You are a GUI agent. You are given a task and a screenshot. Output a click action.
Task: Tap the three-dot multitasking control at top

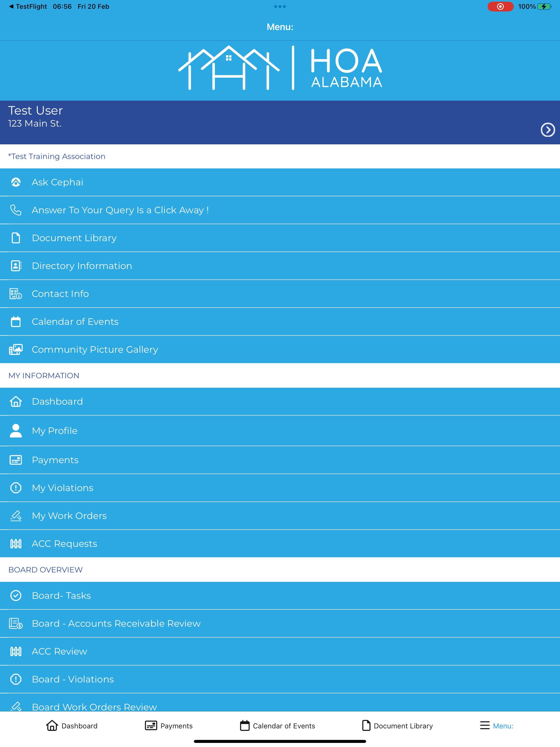tap(280, 6)
